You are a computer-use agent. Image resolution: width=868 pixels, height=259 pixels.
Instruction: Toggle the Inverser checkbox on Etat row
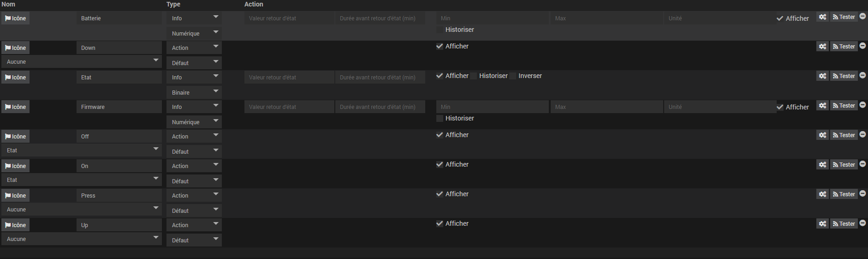click(513, 76)
